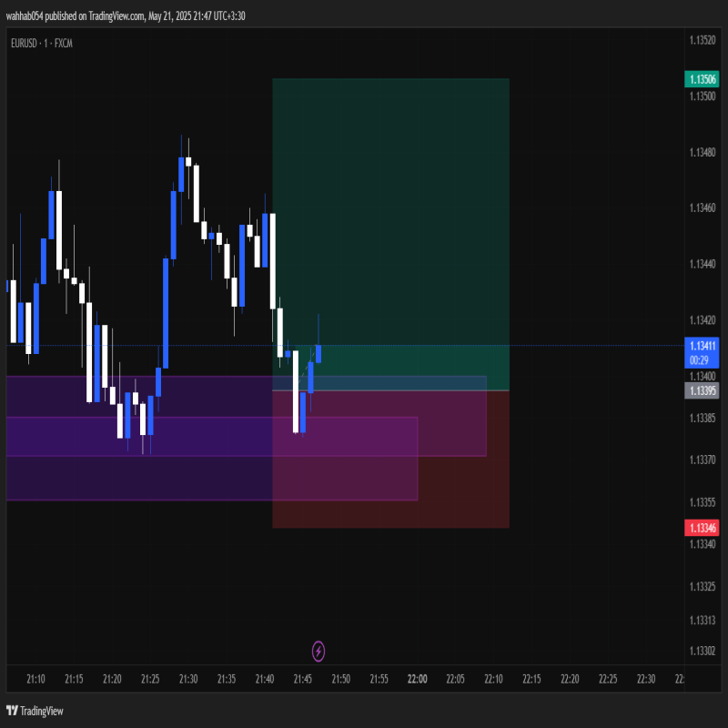Click the blue 1.13411 current price label
Viewport: 728px width, 728px height.
[x=702, y=353]
